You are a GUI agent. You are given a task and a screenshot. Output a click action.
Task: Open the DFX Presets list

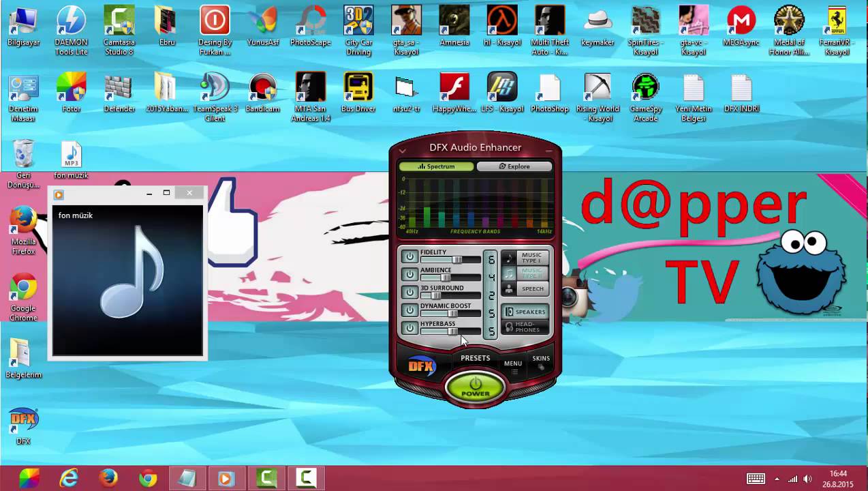click(x=475, y=358)
